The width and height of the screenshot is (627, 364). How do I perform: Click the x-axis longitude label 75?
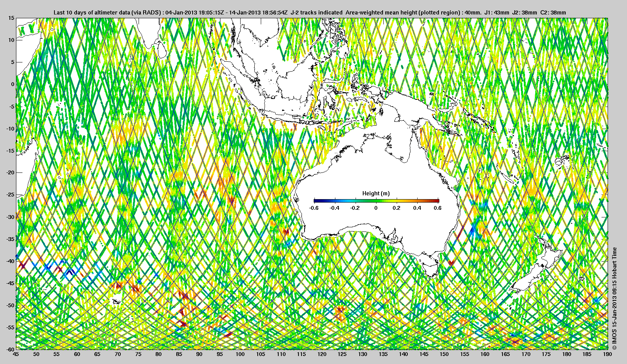(x=138, y=354)
